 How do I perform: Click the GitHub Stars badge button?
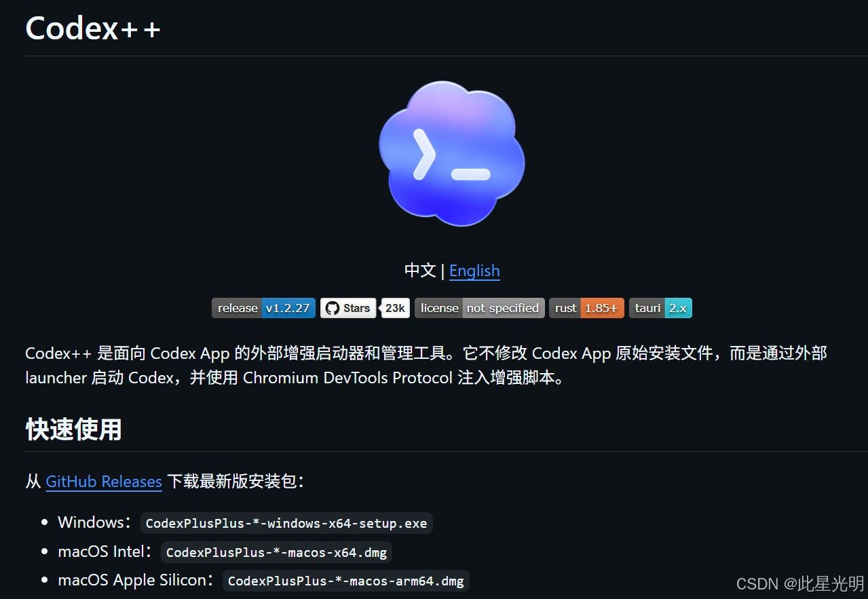tap(348, 308)
